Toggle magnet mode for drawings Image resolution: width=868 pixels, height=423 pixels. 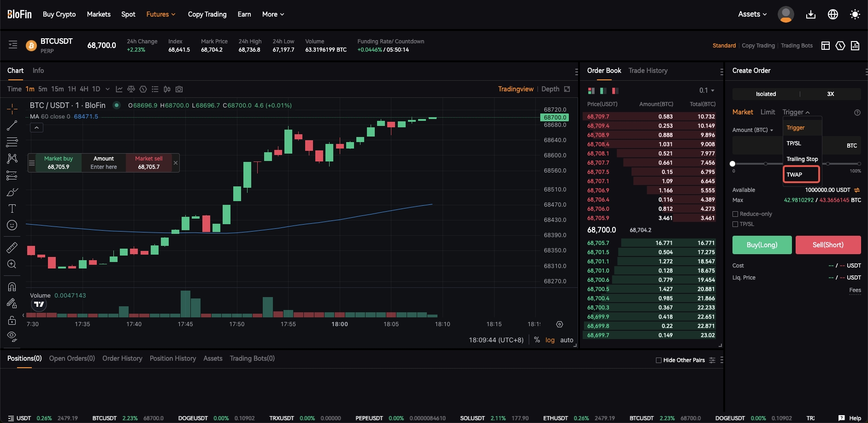pos(12,287)
